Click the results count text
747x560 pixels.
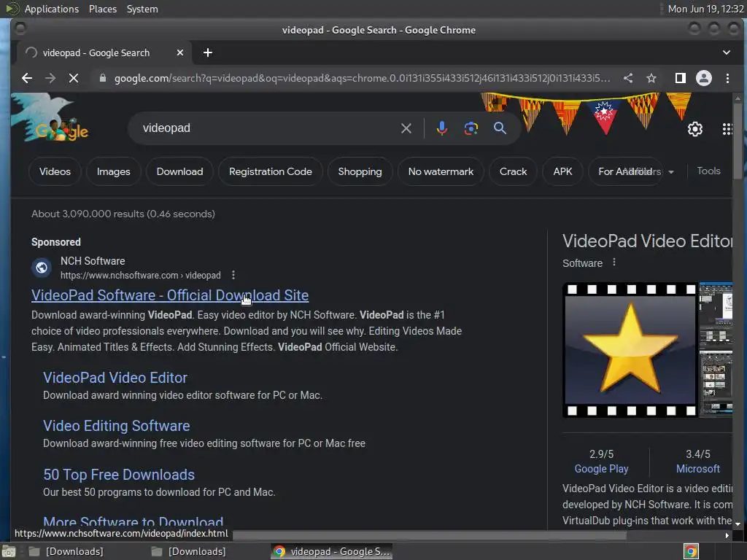[123, 214]
